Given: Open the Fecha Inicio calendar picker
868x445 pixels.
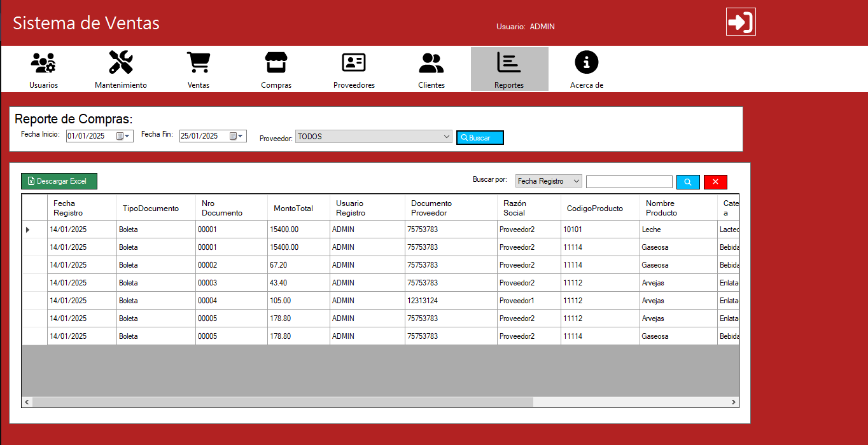Looking at the screenshot, I should [123, 136].
